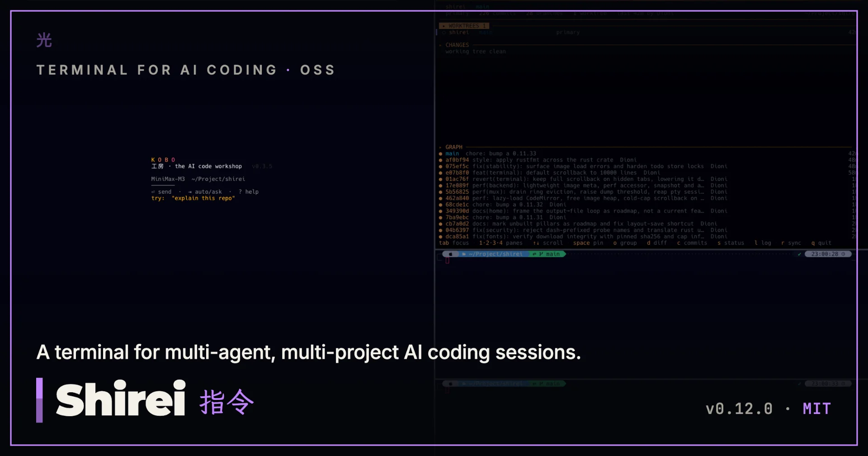Click the green main git branch segment

(548, 254)
